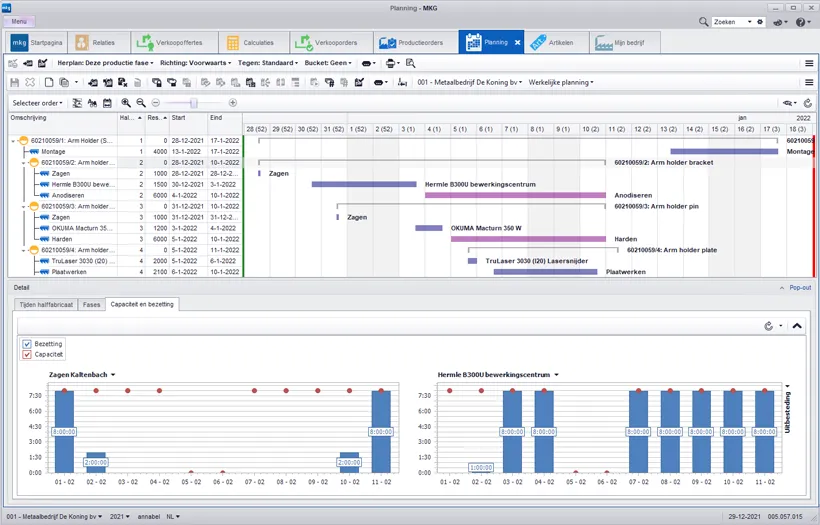Click the search preview magnifier icon

411,63
